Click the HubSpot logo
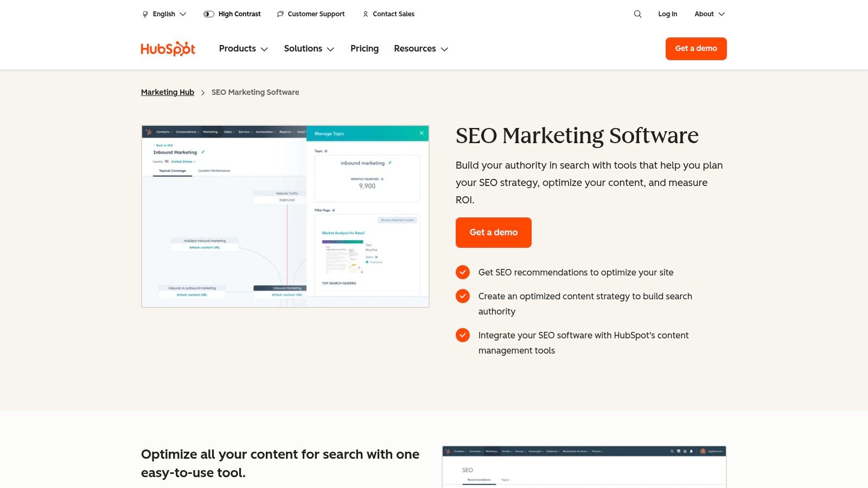The width and height of the screenshot is (868, 488). tap(168, 49)
